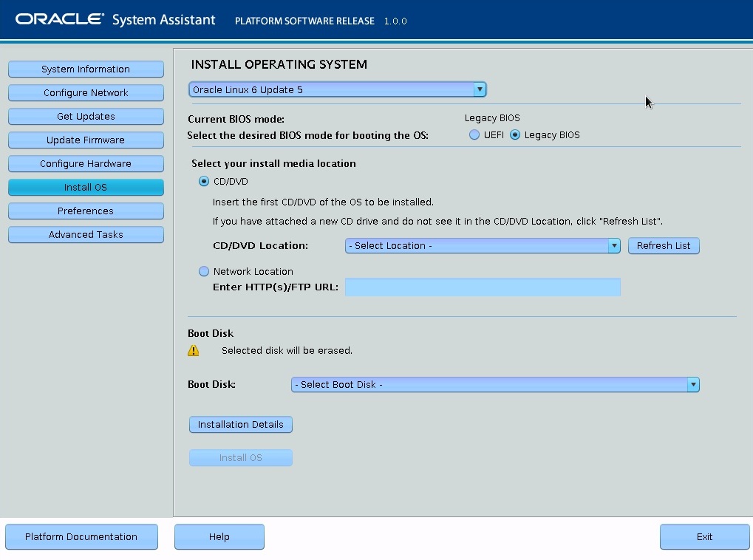Open the Oracle Linux 6 Update 5 dropdown

tap(337, 90)
